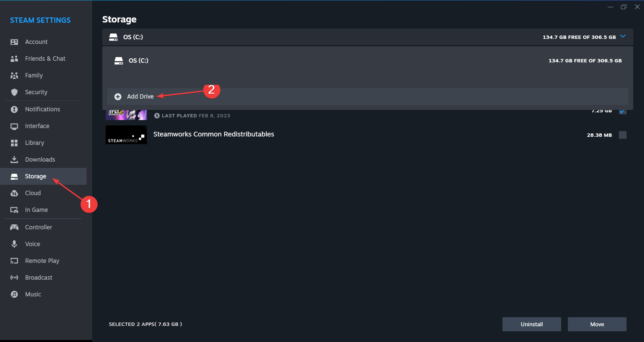
Task: Restore down the settings window
Action: coord(624,7)
